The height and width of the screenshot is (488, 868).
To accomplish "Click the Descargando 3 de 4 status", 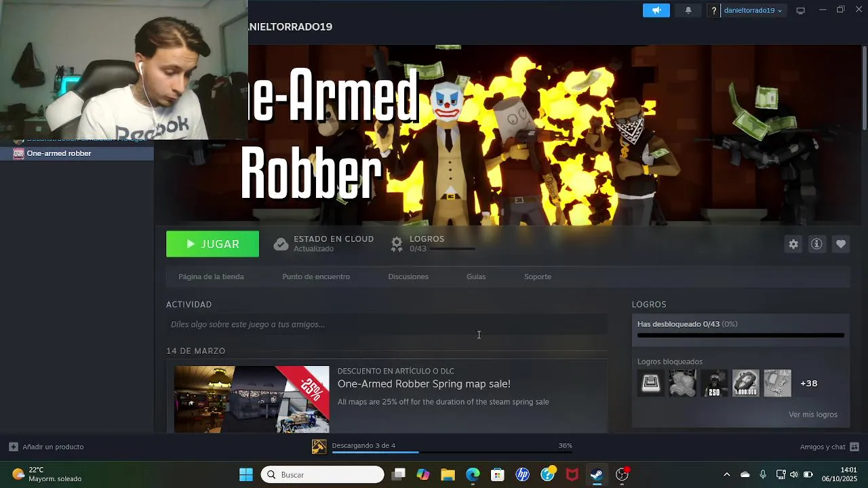I will (x=363, y=445).
